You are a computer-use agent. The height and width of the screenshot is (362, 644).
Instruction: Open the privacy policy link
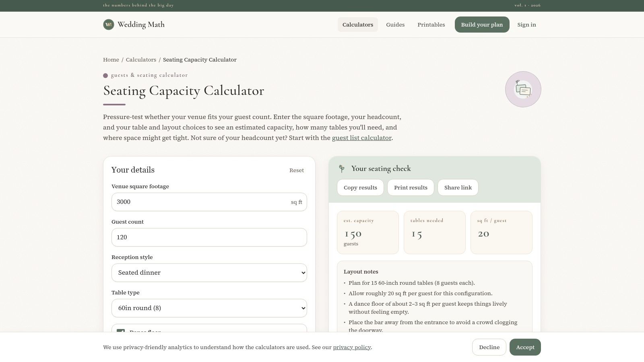[352, 347]
